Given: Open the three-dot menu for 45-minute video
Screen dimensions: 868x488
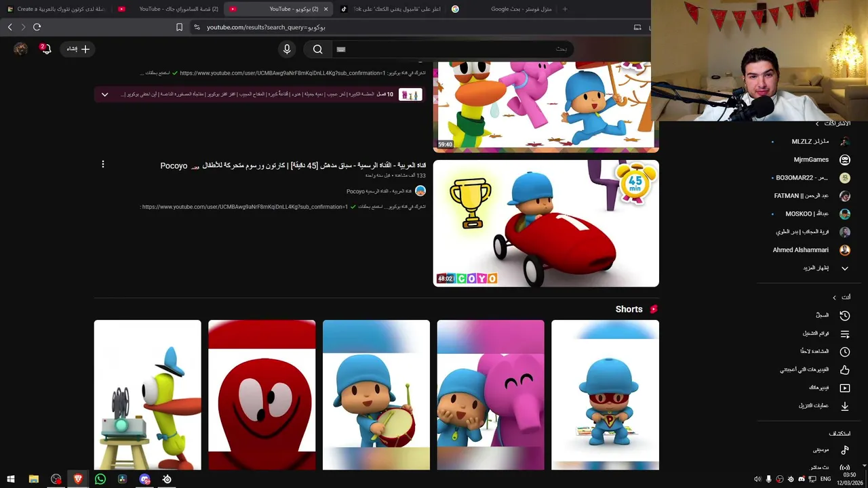Looking at the screenshot, I should [x=103, y=164].
